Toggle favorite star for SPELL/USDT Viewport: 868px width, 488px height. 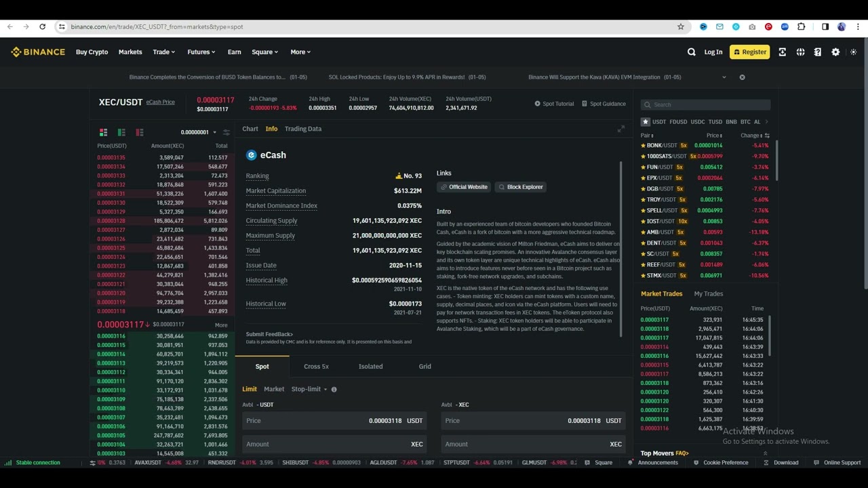pos(643,211)
